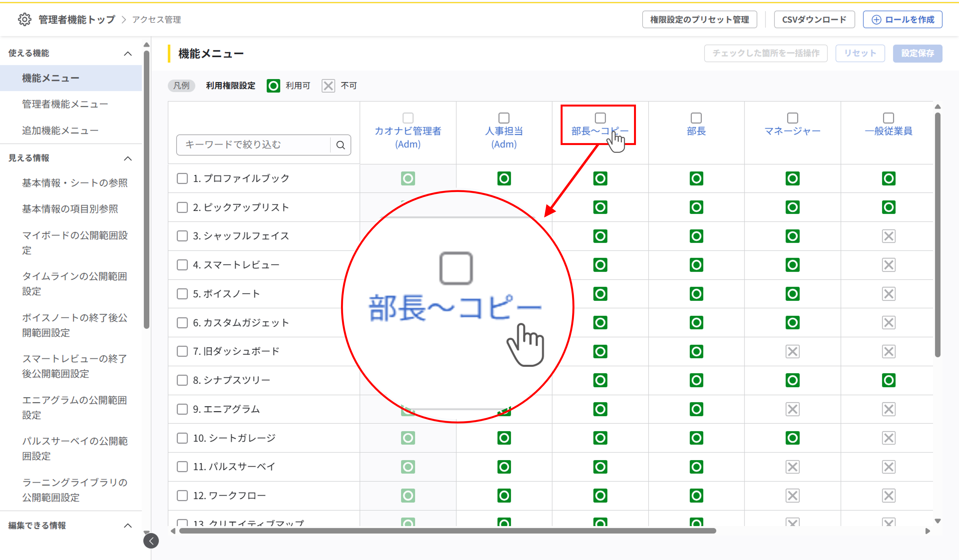Toggle シナプスツリー permission for 一般従業員

pos(889,380)
